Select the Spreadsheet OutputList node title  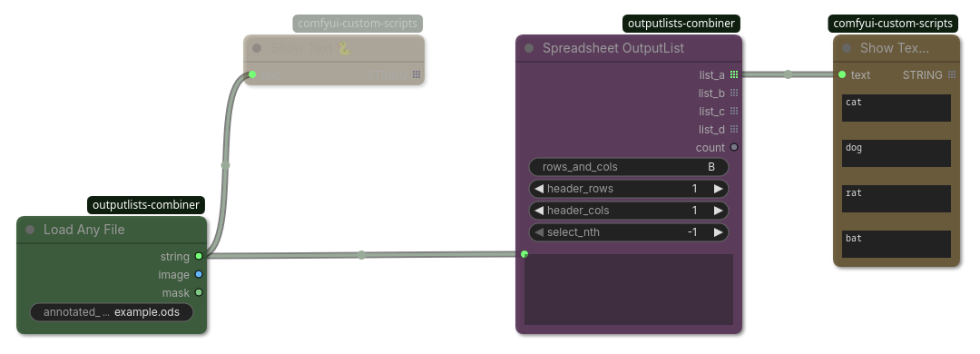pos(613,48)
